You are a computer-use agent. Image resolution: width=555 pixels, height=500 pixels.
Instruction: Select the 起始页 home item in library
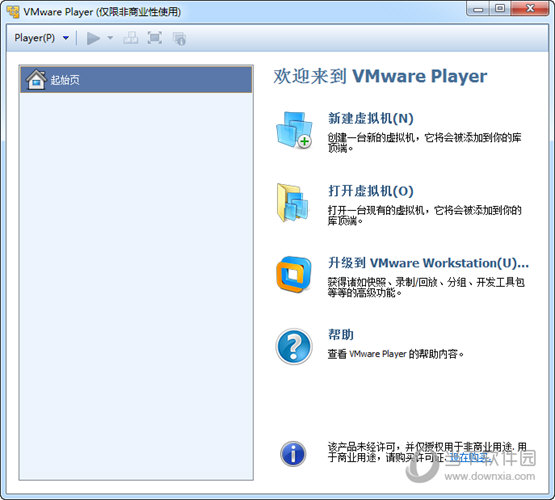[136, 80]
